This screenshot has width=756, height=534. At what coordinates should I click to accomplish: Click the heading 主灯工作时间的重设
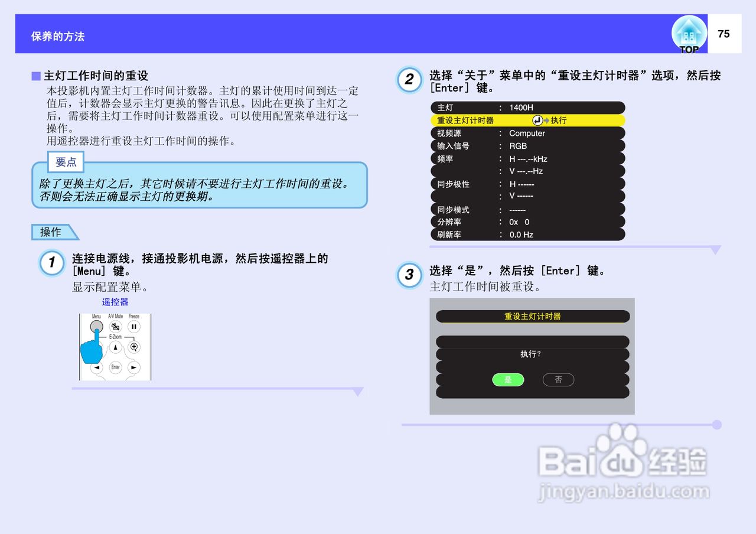[96, 76]
